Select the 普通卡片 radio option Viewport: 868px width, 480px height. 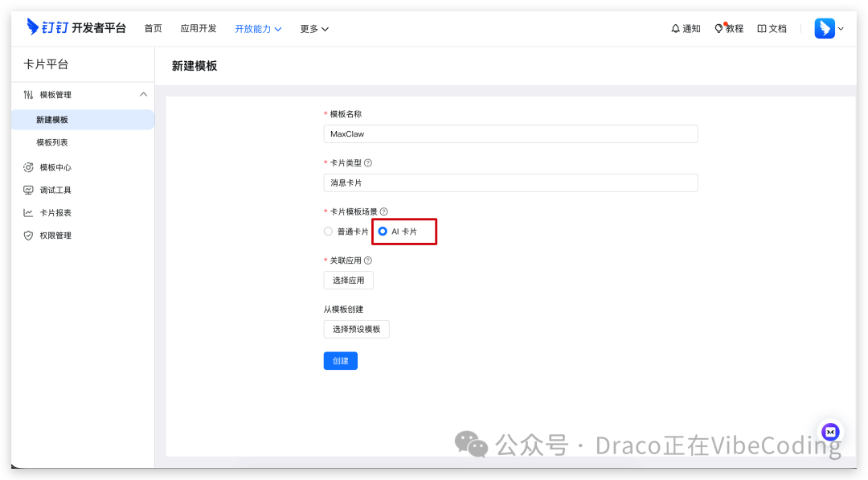328,231
